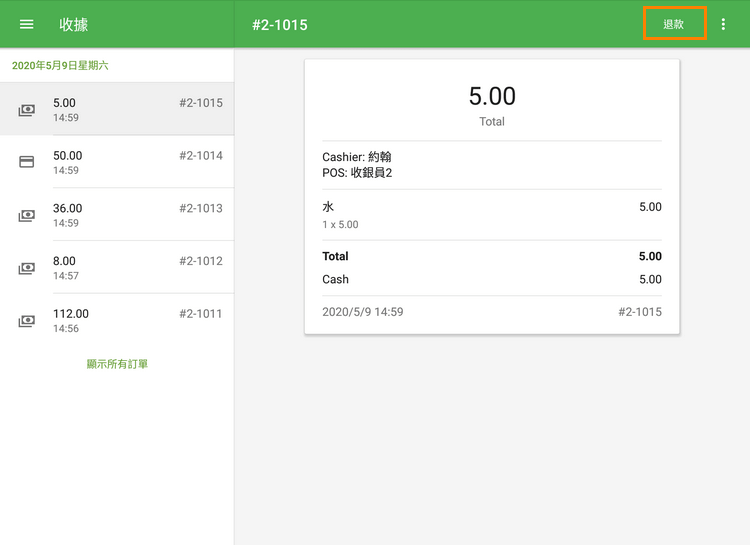
Task: Click the cash icon for receipt #2-1012
Action: click(27, 268)
